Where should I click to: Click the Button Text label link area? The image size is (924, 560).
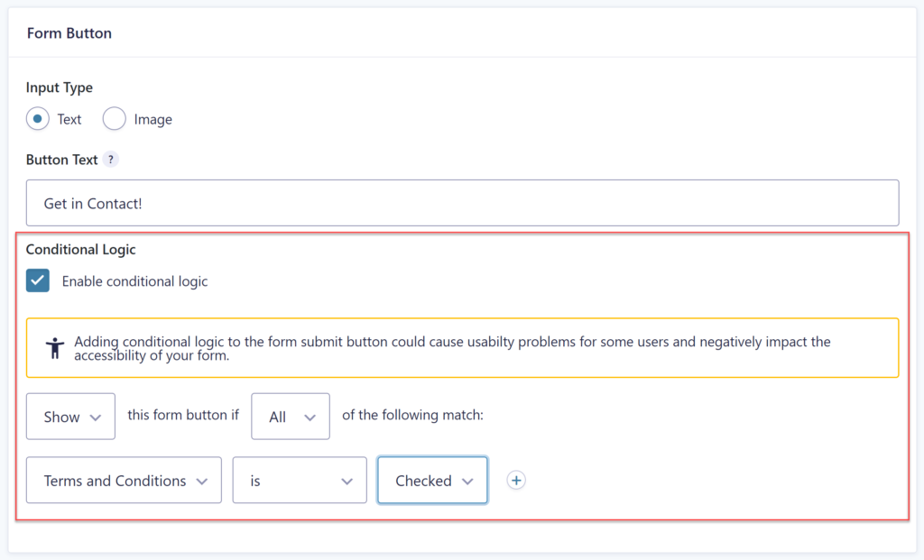point(60,159)
